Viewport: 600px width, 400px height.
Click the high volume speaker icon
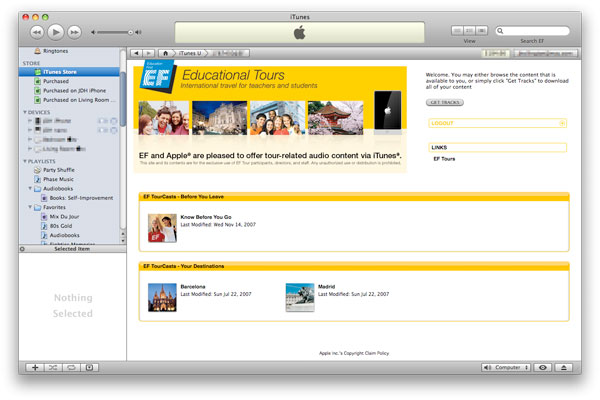[x=138, y=33]
